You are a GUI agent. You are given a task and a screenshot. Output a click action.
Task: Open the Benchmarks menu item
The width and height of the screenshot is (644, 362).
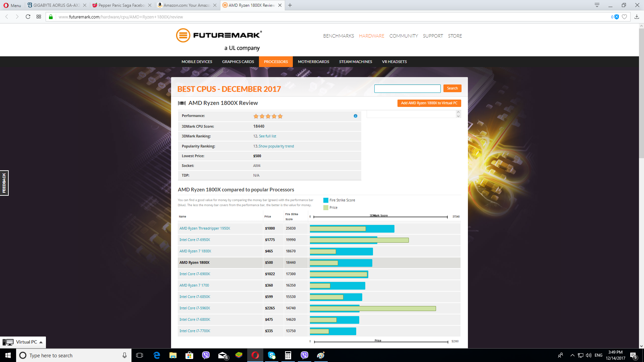[x=338, y=36]
